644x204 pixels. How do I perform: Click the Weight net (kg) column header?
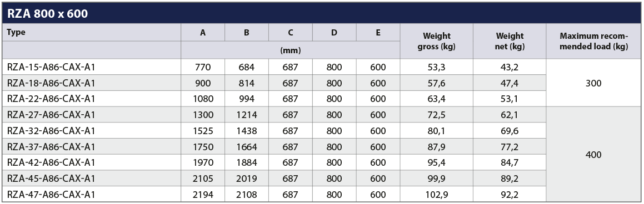coord(510,42)
